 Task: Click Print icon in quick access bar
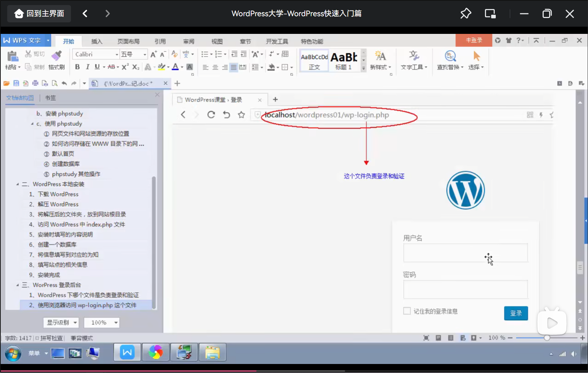coord(35,83)
